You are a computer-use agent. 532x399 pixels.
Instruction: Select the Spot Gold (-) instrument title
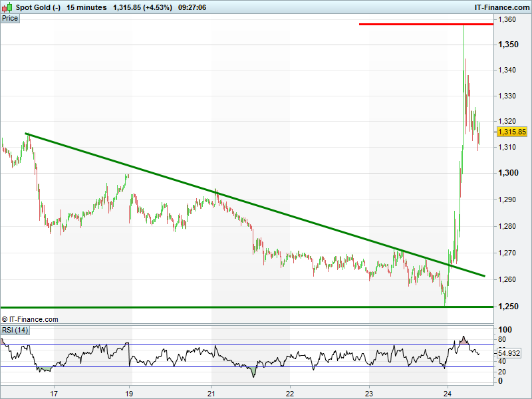coord(38,7)
